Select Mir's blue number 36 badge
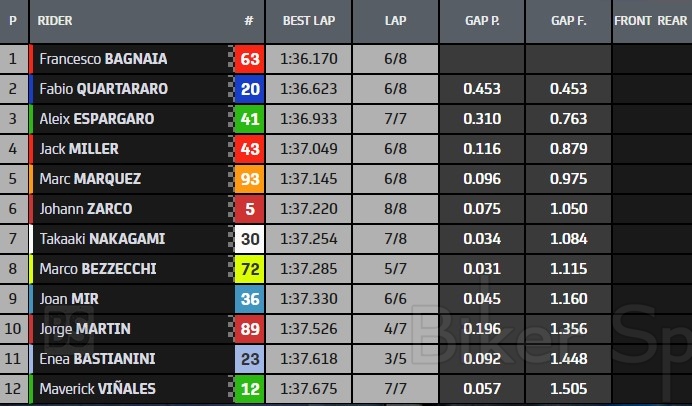This screenshot has height=406, width=692. click(x=250, y=299)
